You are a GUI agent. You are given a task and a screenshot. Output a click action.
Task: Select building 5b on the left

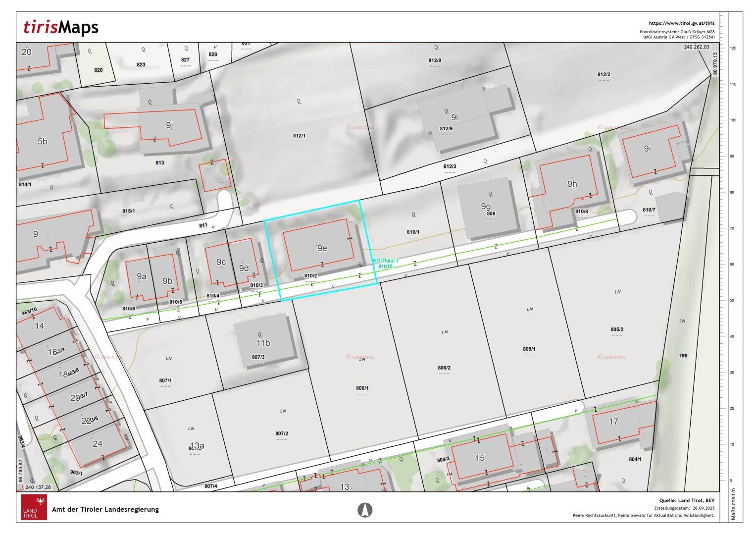click(43, 142)
